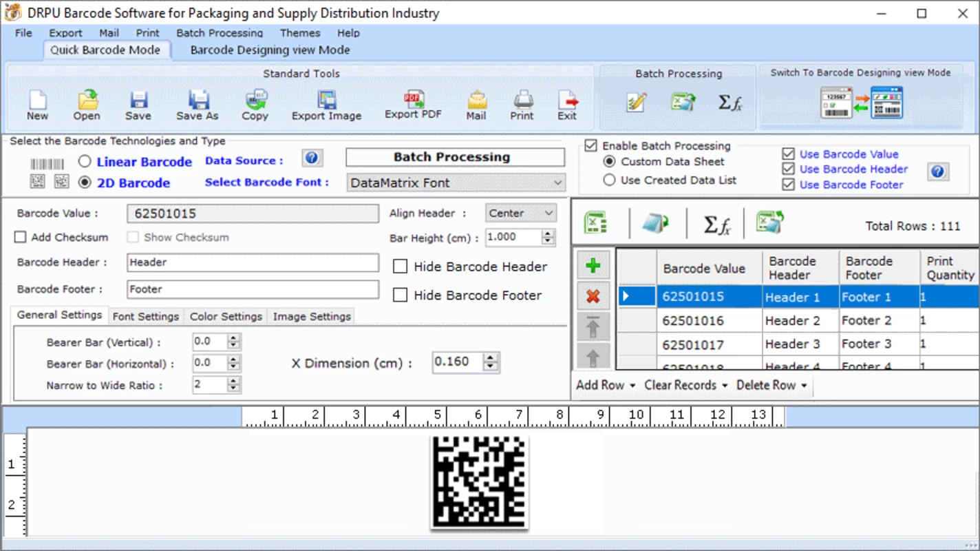Adjust X Dimension spinner arrows

[x=490, y=362]
